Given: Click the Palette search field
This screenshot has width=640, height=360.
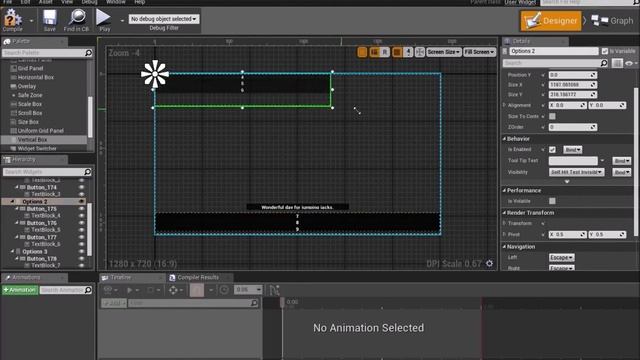Looking at the screenshot, I should click(47, 53).
